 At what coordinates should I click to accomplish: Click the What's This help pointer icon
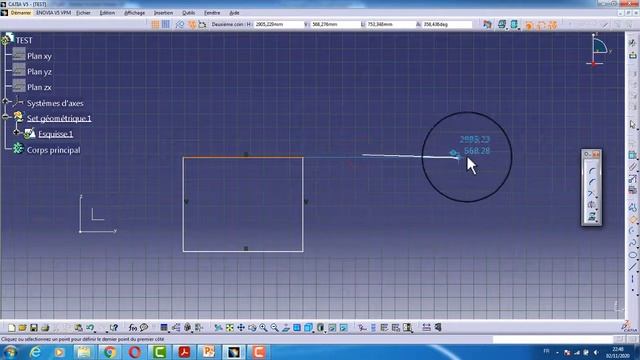coord(113,327)
